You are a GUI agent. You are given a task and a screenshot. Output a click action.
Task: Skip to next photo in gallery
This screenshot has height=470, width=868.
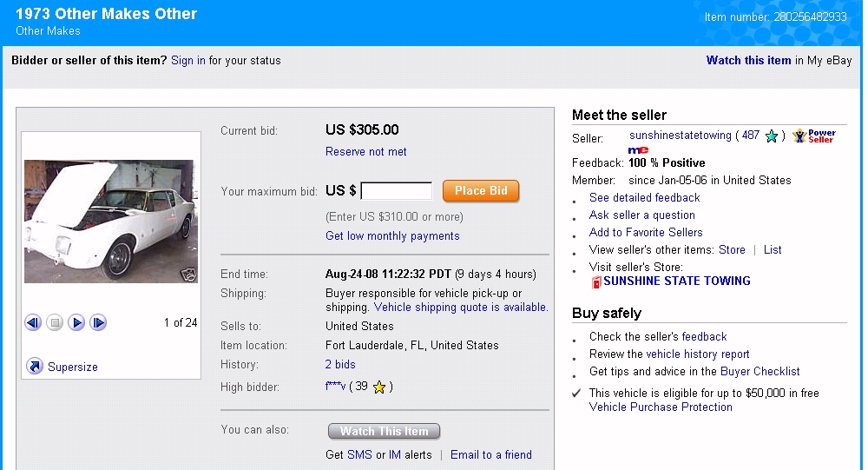click(x=98, y=323)
